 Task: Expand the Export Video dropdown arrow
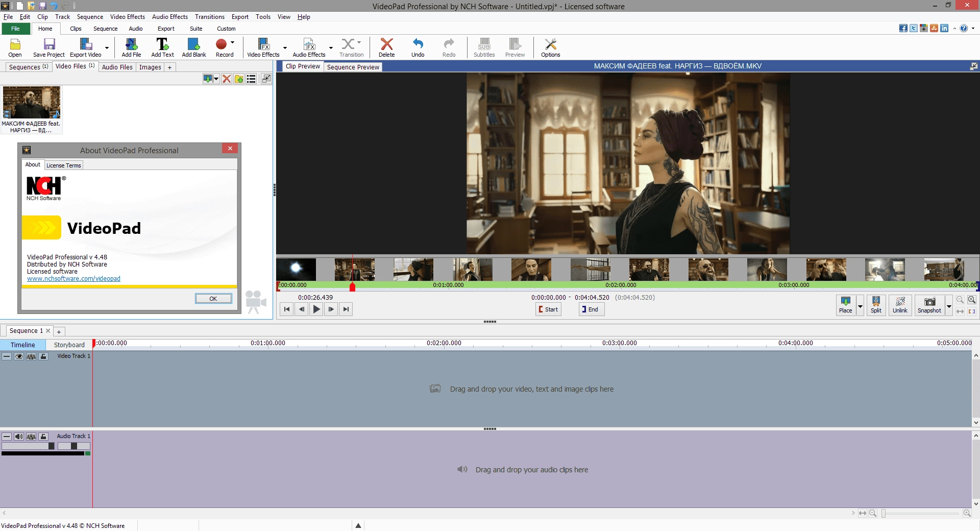(107, 47)
